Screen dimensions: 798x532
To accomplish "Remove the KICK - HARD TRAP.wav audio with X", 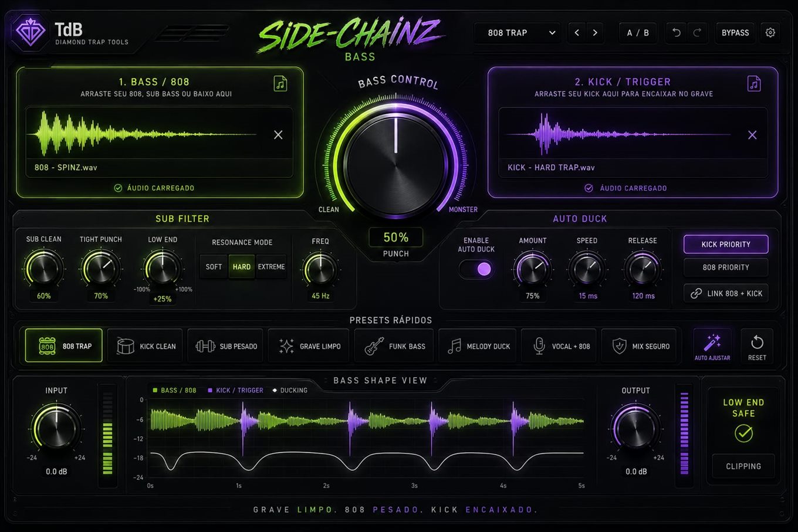I will click(x=752, y=135).
